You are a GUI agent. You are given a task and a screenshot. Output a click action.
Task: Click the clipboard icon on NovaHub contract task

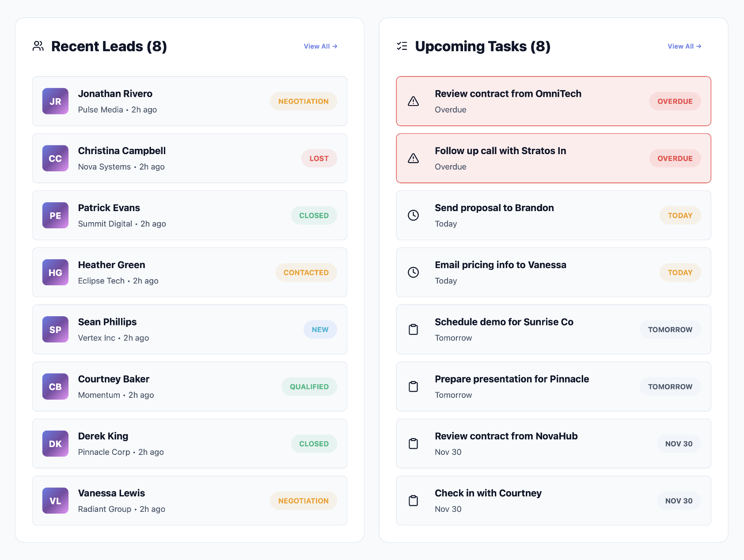click(413, 443)
